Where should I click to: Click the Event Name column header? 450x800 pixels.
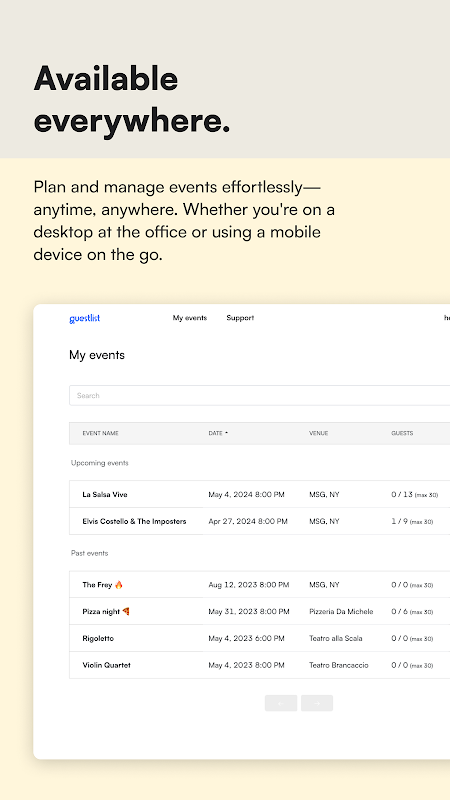[101, 433]
